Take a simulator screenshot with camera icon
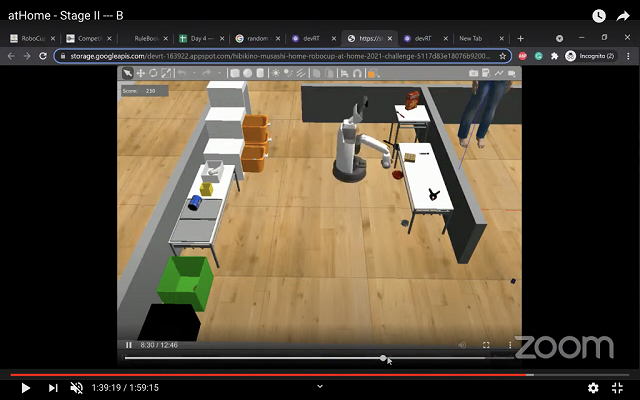 (x=473, y=73)
